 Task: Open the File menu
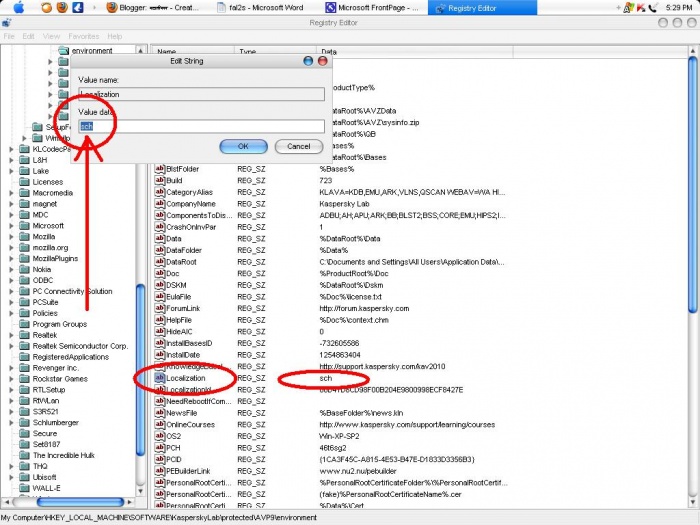9,36
